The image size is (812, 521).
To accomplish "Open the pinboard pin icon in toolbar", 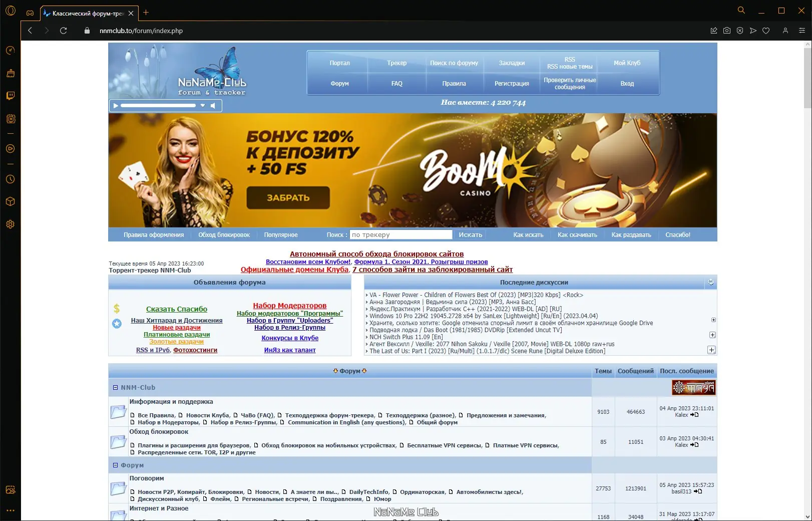I will (x=714, y=31).
